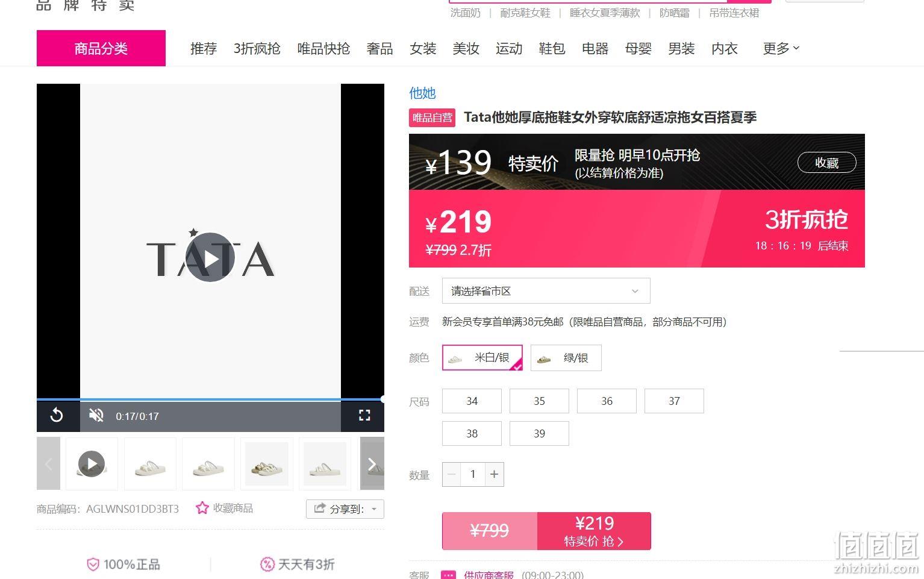The width and height of the screenshot is (924, 579).
Task: Go to the 内衣 tab
Action: coord(724,48)
